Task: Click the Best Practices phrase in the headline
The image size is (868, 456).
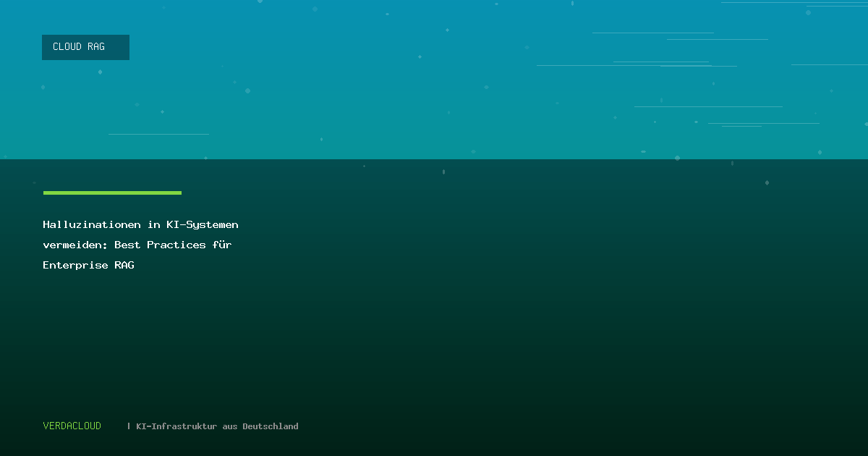Action: point(160,245)
